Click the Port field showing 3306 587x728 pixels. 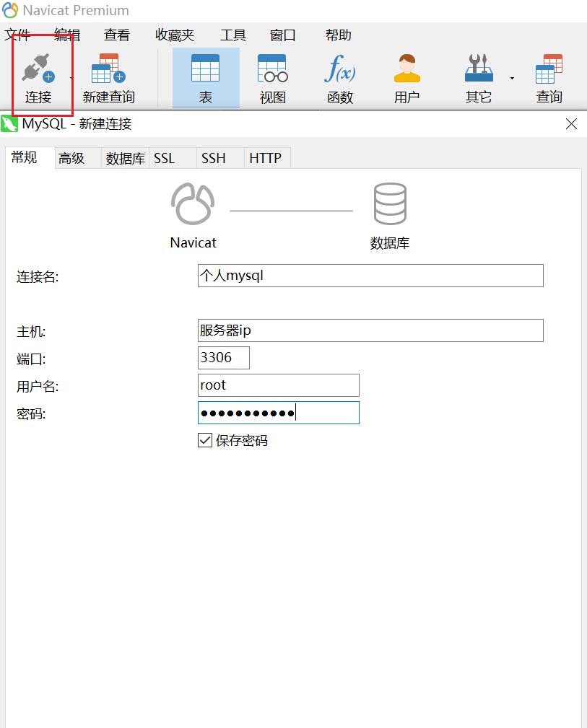click(224, 358)
